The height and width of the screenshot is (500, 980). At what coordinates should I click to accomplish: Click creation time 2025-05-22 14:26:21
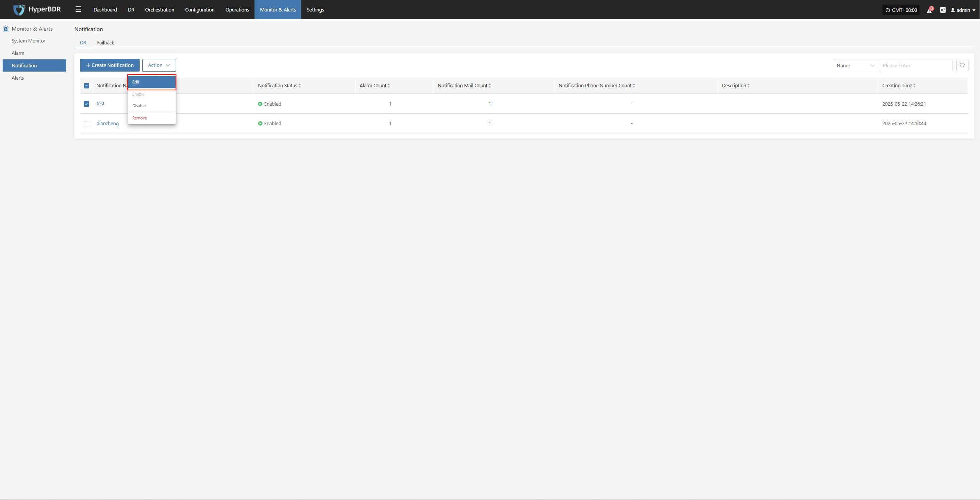(x=904, y=104)
